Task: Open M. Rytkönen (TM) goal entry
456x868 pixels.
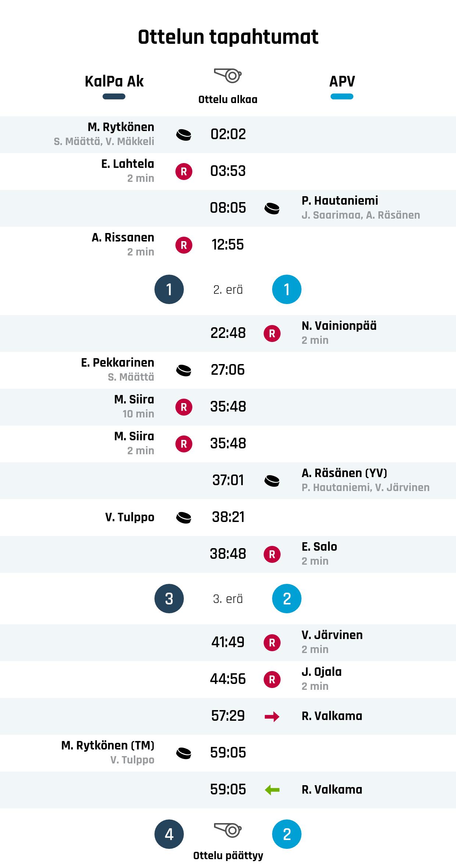Action: 228,753
